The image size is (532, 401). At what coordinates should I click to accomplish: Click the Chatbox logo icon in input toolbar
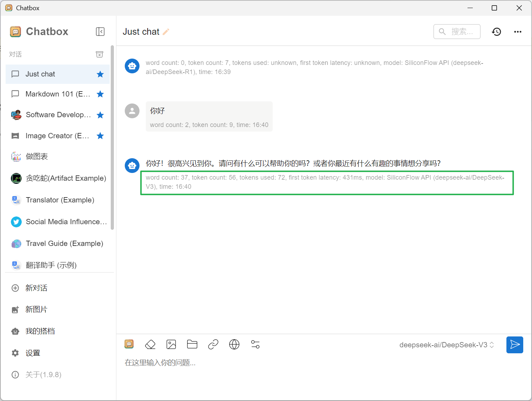click(129, 344)
